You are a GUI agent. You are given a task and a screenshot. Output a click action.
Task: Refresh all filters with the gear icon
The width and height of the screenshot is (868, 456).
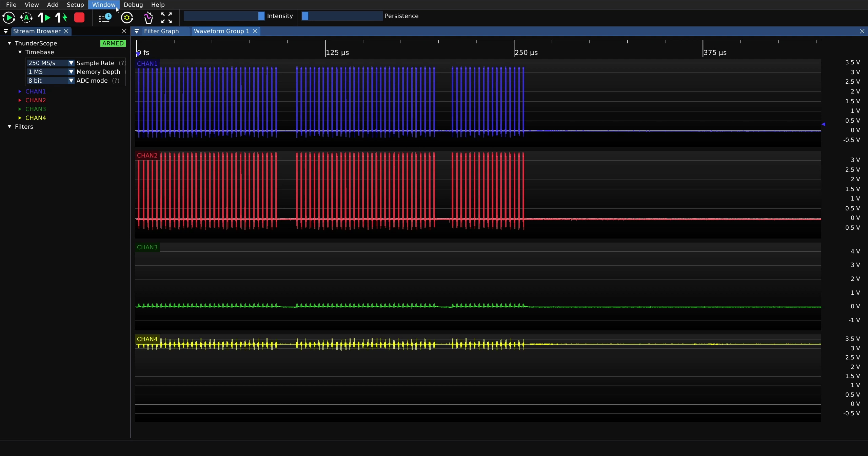pyautogui.click(x=127, y=18)
